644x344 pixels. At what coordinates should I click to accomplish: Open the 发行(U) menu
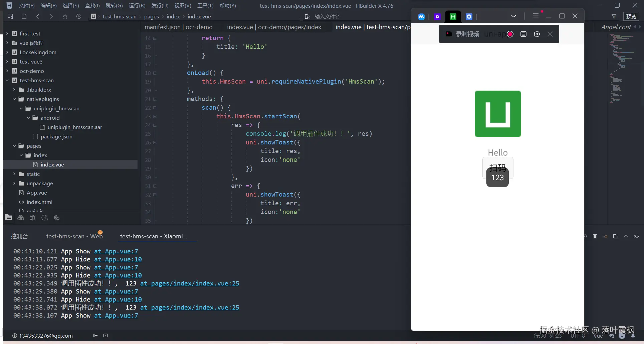(160, 6)
